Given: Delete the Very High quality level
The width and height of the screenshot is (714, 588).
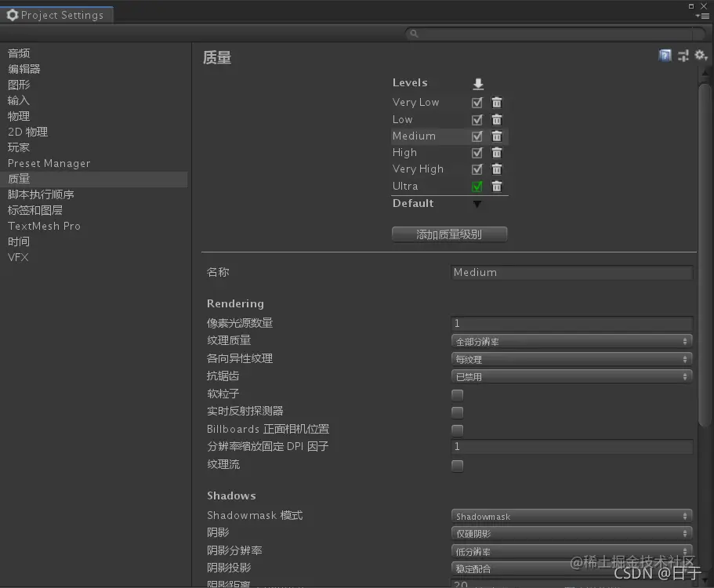Looking at the screenshot, I should (497, 169).
